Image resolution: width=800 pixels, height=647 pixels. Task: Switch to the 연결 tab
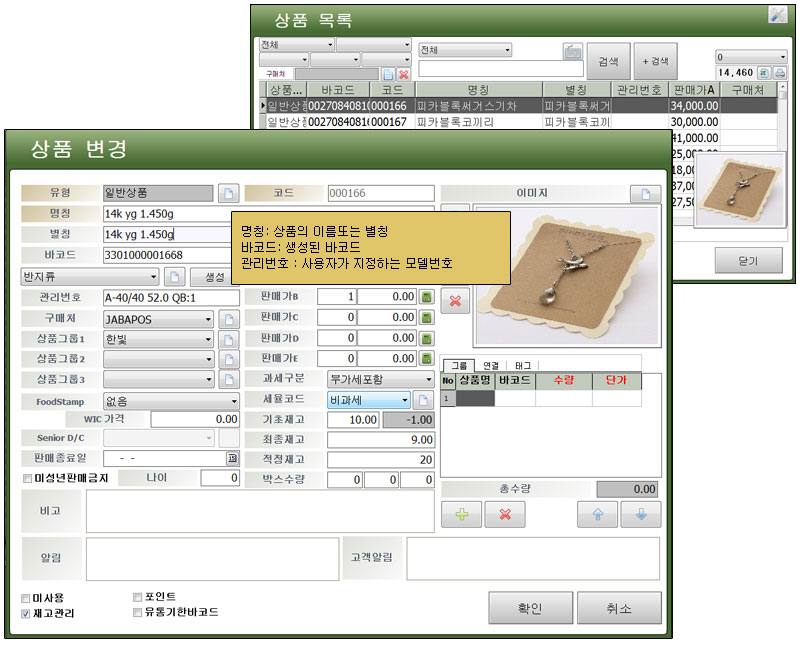click(491, 366)
